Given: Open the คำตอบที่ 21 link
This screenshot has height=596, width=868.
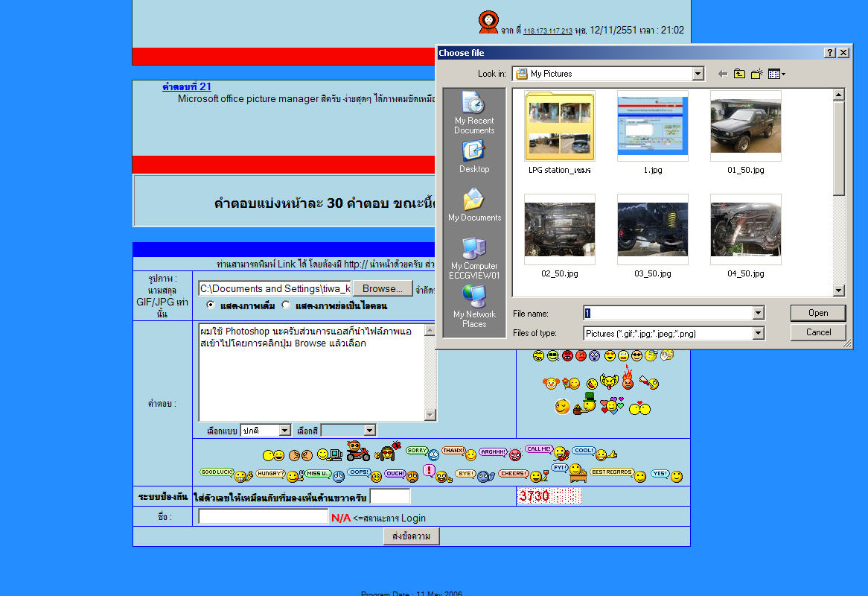Looking at the screenshot, I should [186, 86].
